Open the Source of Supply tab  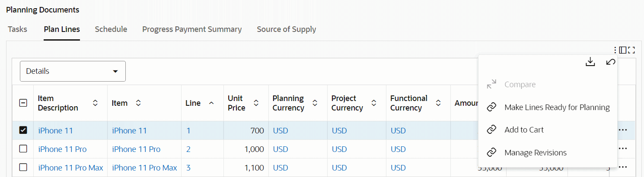[x=286, y=29]
